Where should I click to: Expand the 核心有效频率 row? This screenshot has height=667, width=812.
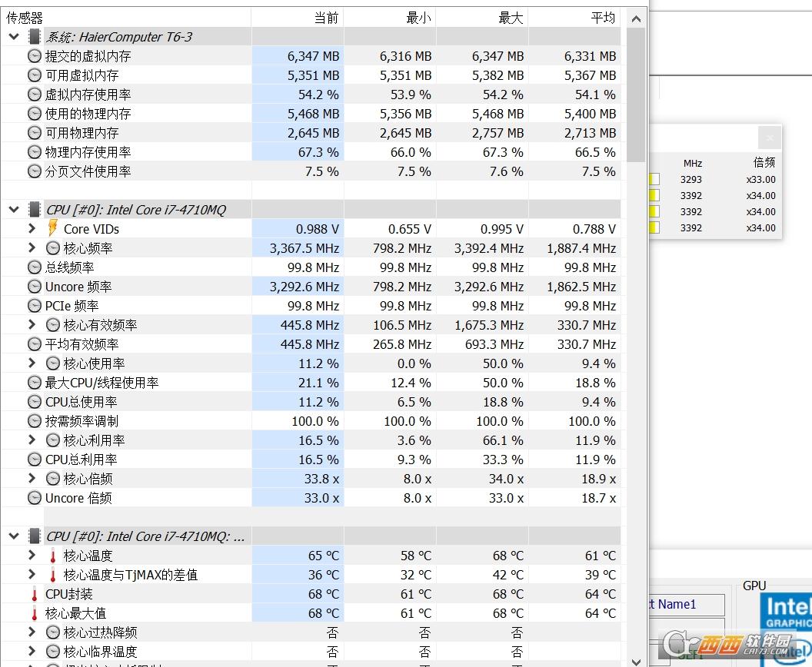[x=32, y=324]
